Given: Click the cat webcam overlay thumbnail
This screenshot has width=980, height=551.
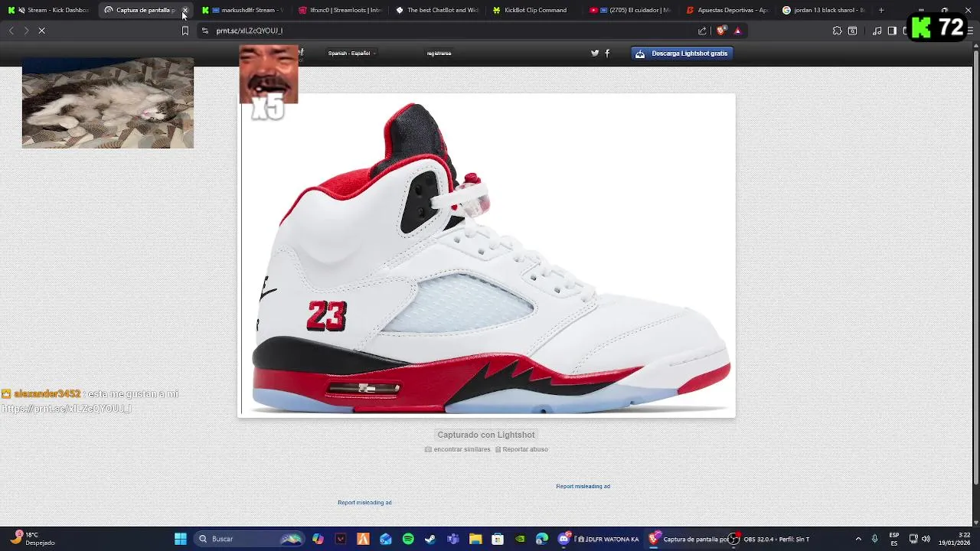Looking at the screenshot, I should tap(108, 103).
